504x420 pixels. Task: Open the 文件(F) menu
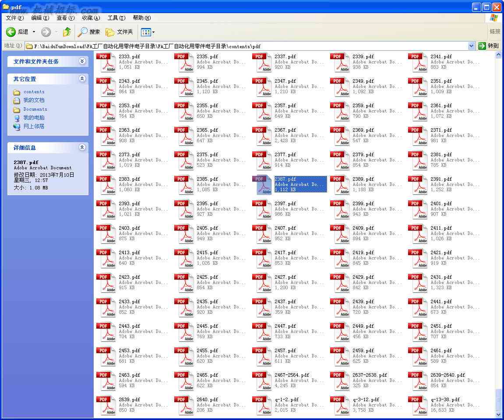pos(15,18)
